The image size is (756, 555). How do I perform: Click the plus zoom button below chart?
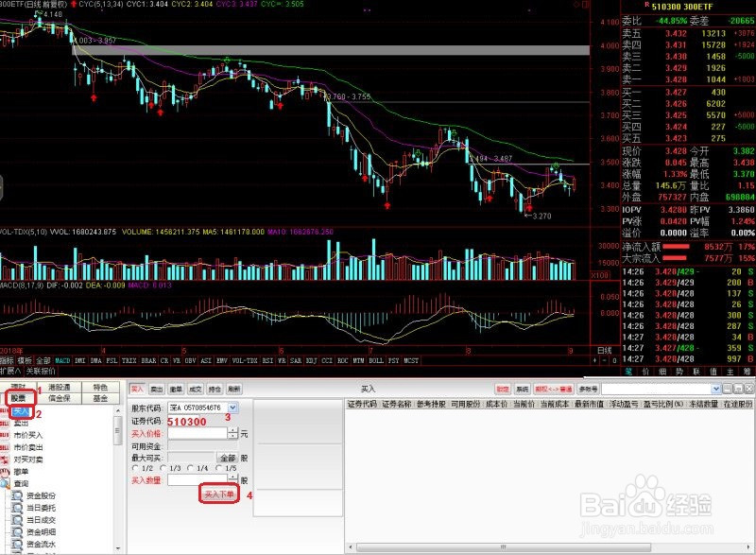pyautogui.click(x=595, y=360)
